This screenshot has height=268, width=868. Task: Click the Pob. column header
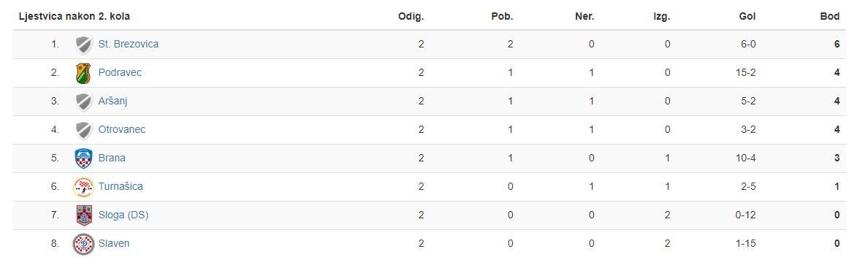tap(502, 17)
